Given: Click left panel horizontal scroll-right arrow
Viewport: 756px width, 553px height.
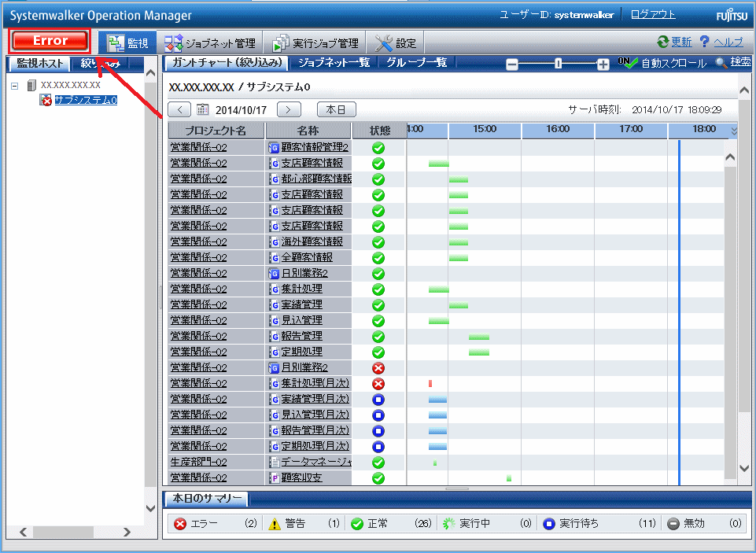Looking at the screenshot, I should tap(127, 532).
